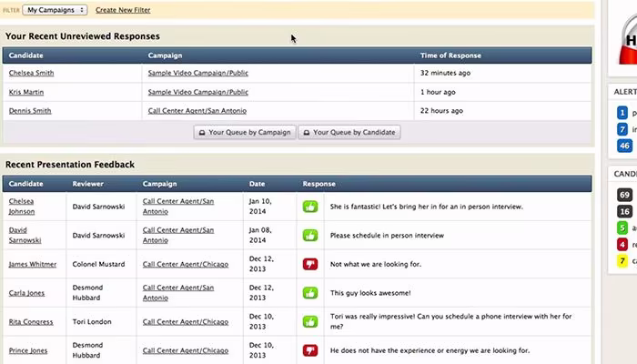Click thumbs-up icon for Chelsea Johnson feedback

tap(310, 207)
